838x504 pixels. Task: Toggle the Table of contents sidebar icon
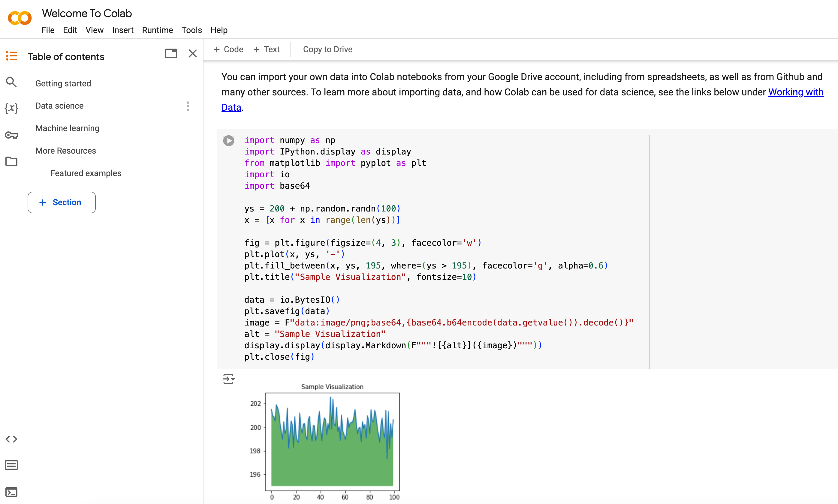click(x=11, y=56)
